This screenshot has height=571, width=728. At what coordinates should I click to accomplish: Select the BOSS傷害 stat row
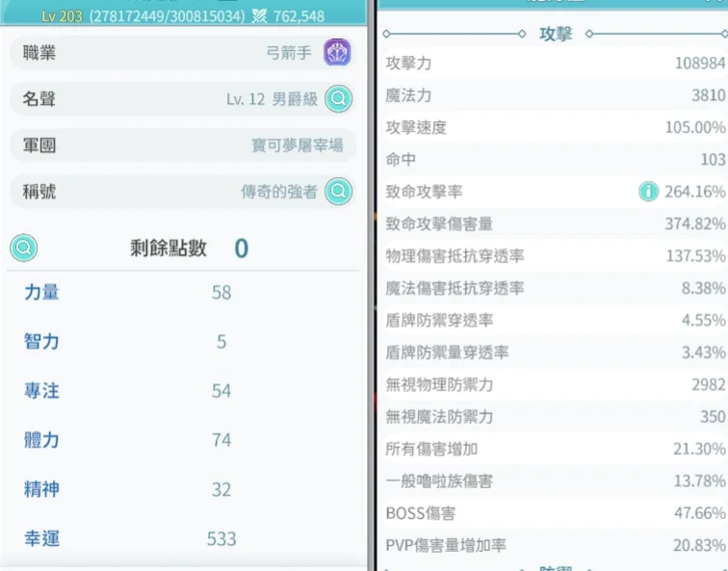point(555,513)
